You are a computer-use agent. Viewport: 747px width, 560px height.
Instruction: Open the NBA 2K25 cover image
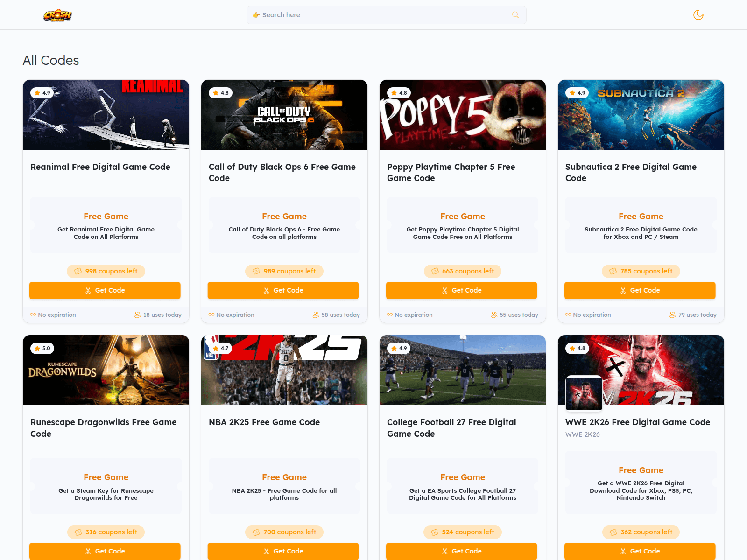click(x=284, y=370)
